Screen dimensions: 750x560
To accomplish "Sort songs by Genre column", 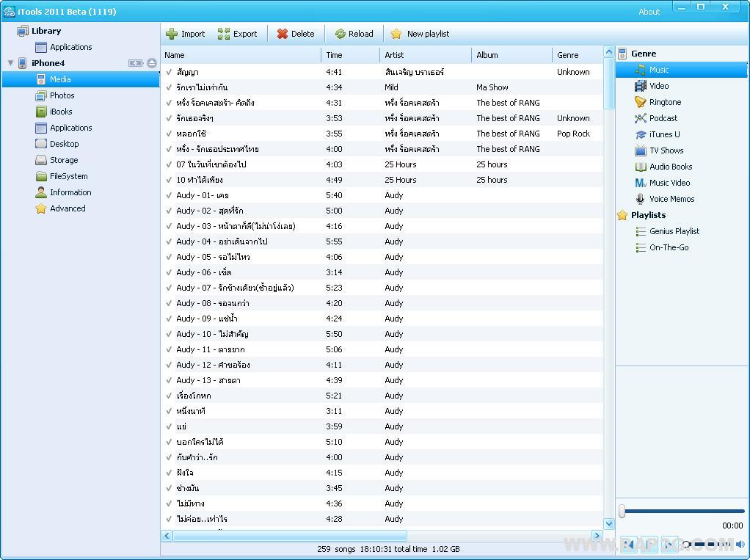I will pos(578,55).
